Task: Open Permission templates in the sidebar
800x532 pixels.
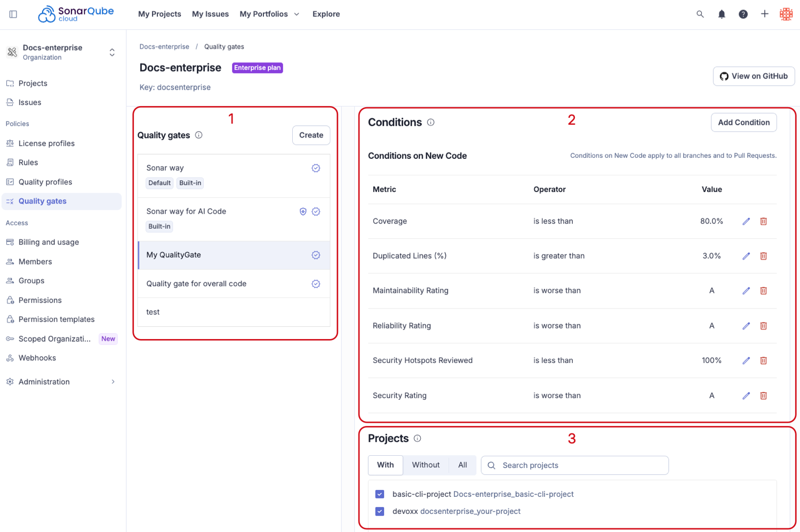Action: 61,319
